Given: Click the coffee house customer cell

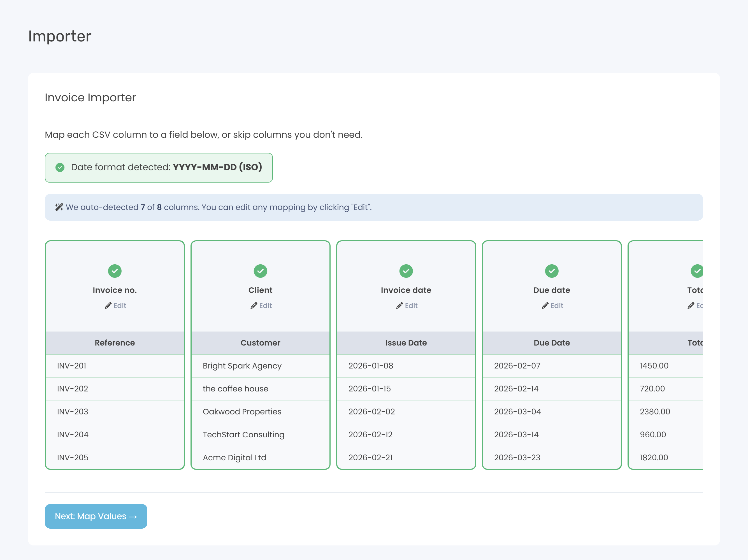Looking at the screenshot, I should click(260, 389).
